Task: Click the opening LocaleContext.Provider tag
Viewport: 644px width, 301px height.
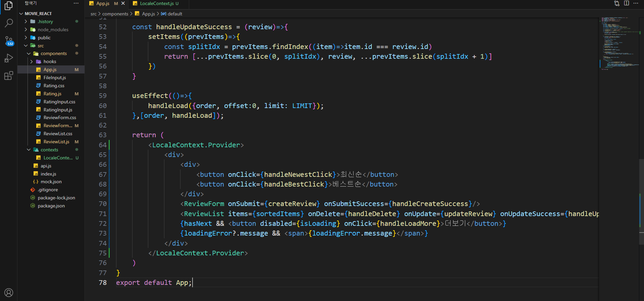Action: 196,145
